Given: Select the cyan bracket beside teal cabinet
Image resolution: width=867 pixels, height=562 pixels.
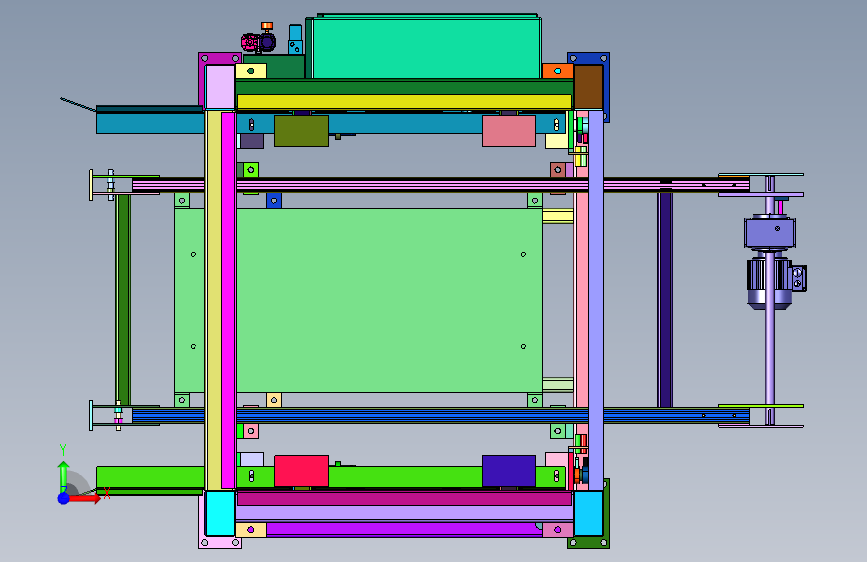Looking at the screenshot, I should tap(295, 39).
